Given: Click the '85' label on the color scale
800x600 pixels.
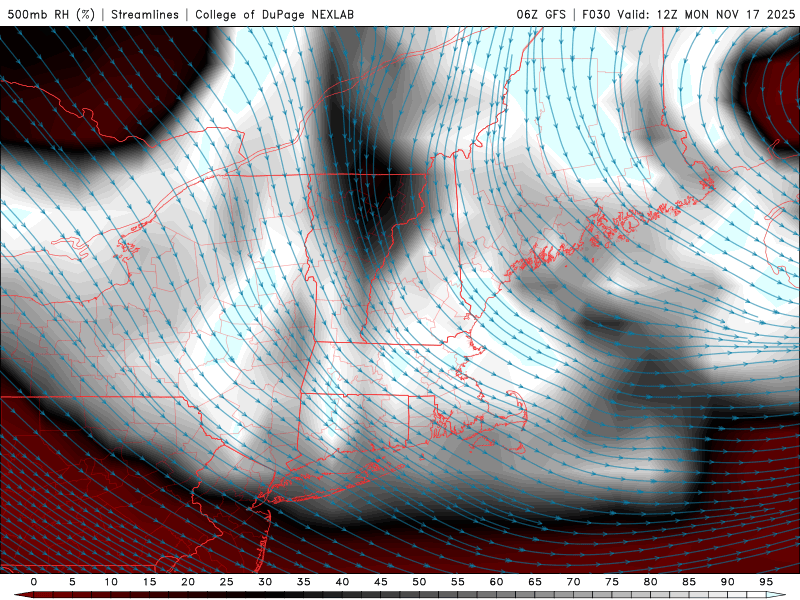Looking at the screenshot, I should [689, 582].
